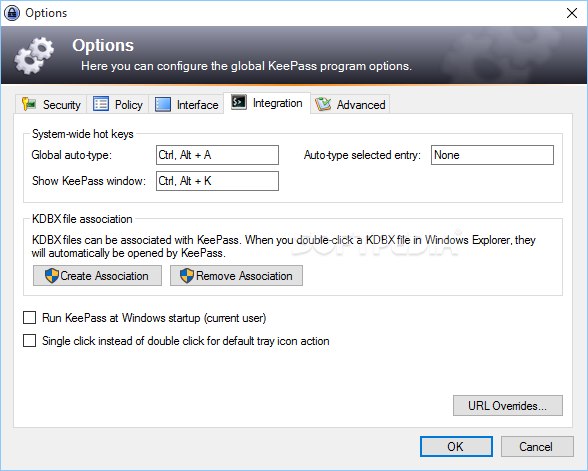
Task: Click the KeePass lock icon in title bar
Action: [x=12, y=13]
